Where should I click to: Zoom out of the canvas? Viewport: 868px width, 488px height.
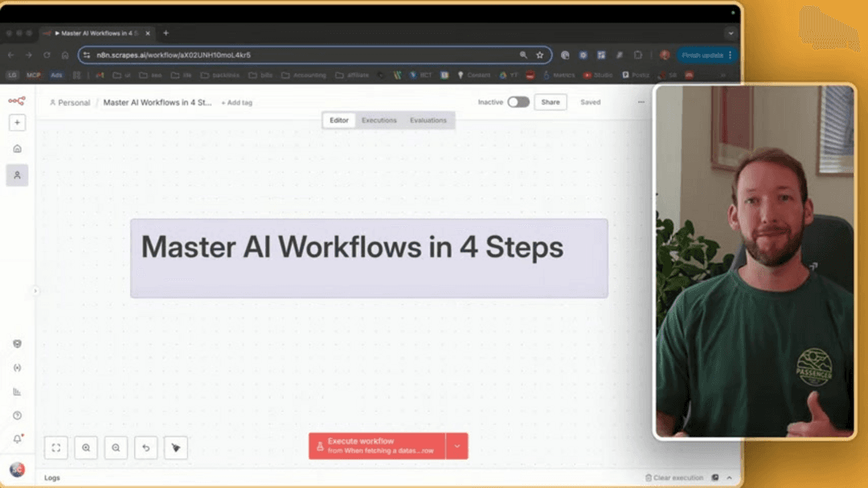[x=116, y=448]
